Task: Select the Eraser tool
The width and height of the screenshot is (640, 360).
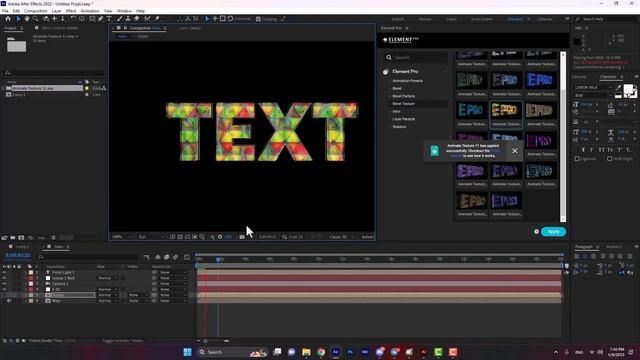Action: (x=137, y=19)
